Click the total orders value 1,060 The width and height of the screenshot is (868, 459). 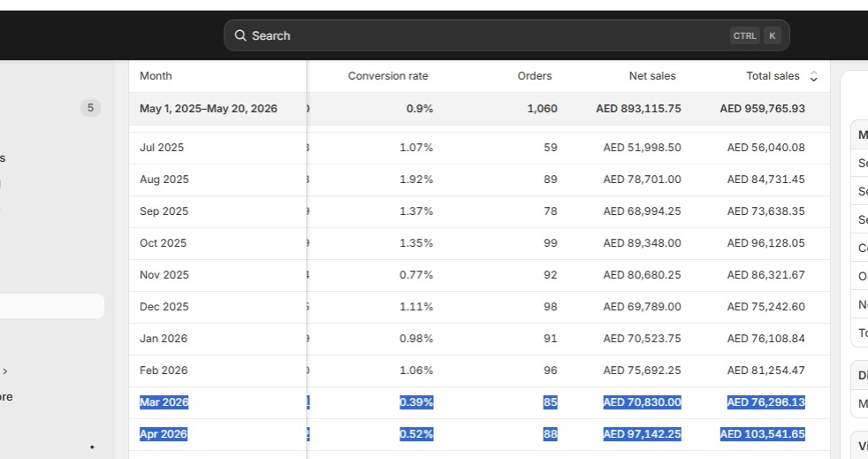pyautogui.click(x=542, y=109)
